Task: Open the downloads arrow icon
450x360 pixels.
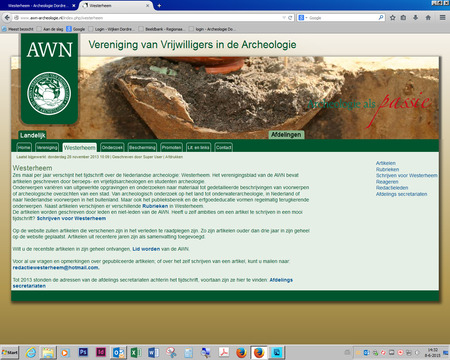Action: 415,18
